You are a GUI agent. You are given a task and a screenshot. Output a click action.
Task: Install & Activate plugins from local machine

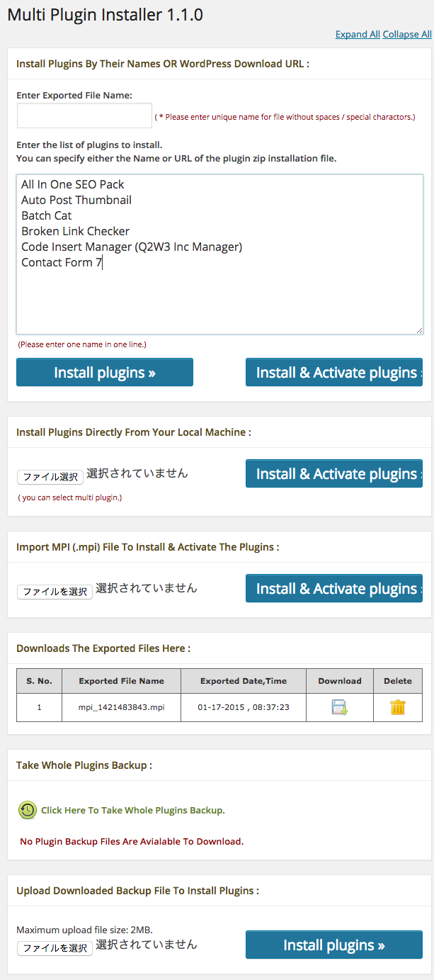click(334, 473)
